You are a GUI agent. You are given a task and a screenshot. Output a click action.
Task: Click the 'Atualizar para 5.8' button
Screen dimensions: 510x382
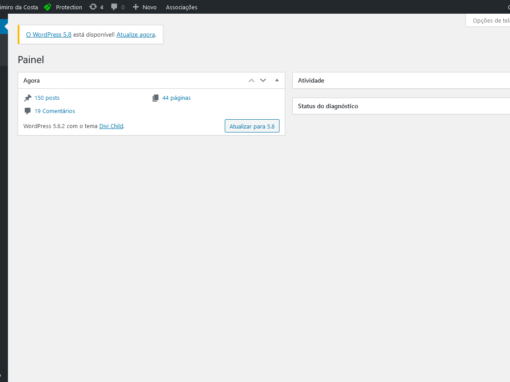pyautogui.click(x=252, y=126)
